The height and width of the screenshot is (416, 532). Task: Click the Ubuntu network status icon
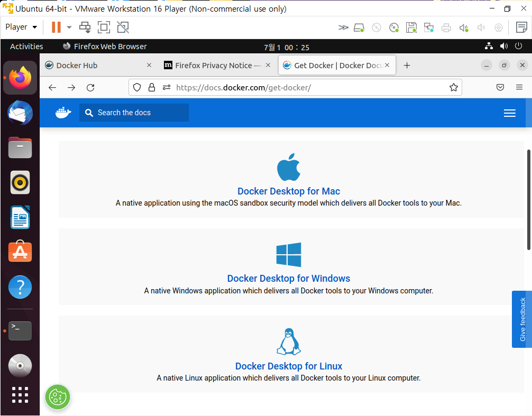click(489, 46)
